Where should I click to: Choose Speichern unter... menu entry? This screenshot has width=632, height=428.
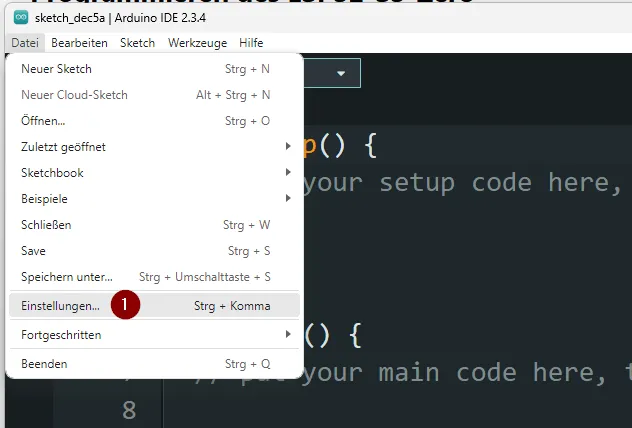pyautogui.click(x=67, y=277)
